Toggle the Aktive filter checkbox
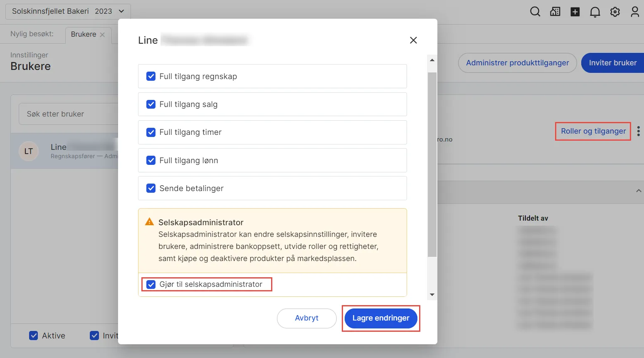Image resolution: width=644 pixels, height=358 pixels. coord(34,336)
